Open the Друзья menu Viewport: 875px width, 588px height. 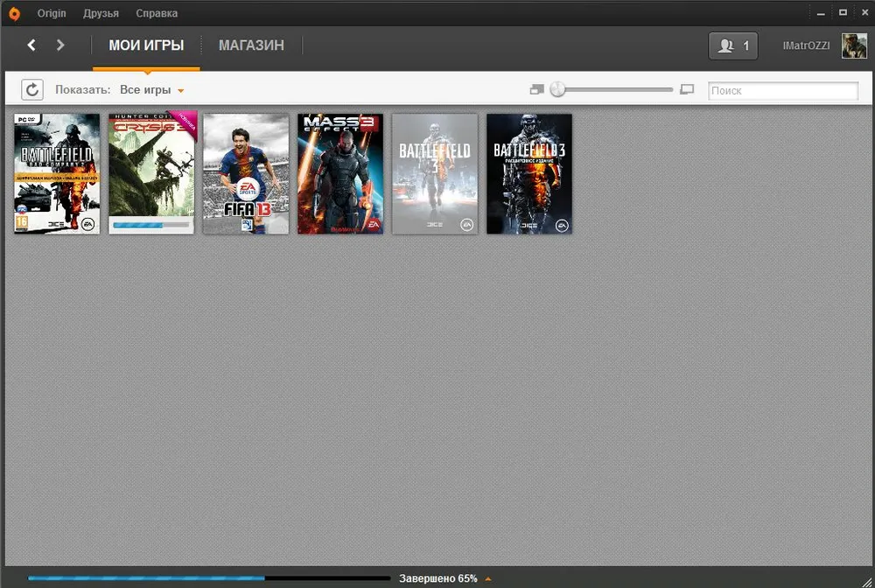pos(101,13)
